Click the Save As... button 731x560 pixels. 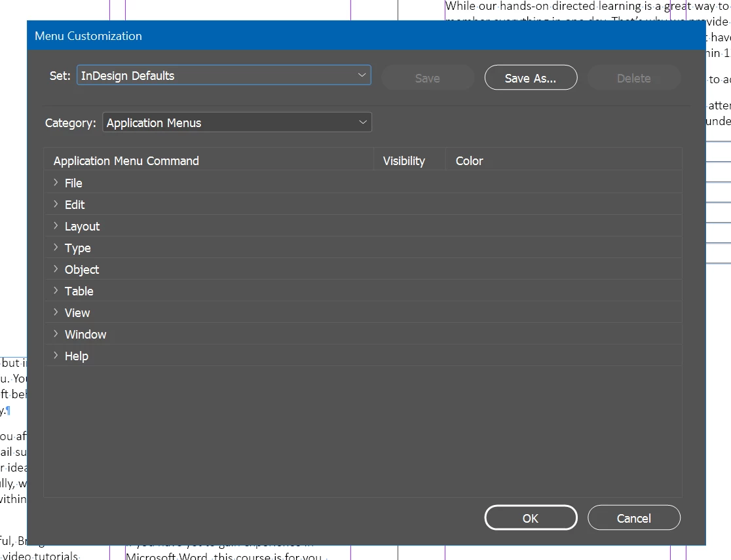pyautogui.click(x=531, y=78)
